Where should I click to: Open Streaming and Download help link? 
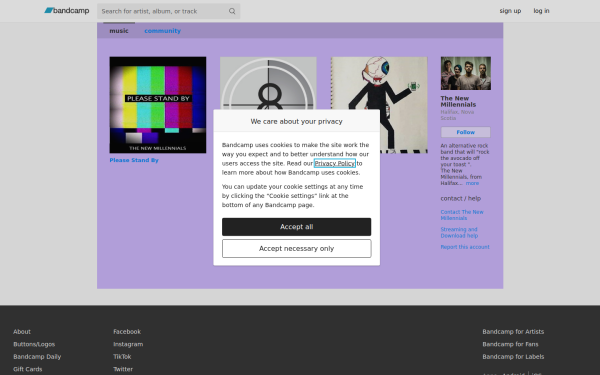[459, 233]
